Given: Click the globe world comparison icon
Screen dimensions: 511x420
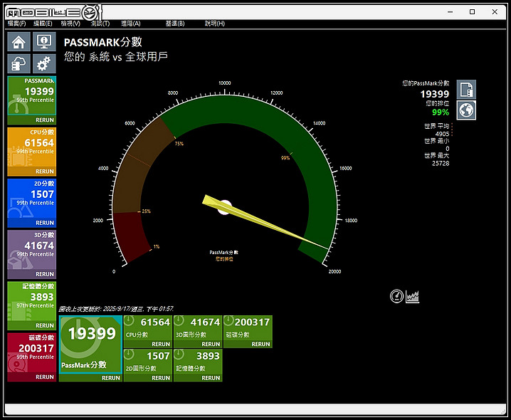Looking at the screenshot, I should click(466, 110).
